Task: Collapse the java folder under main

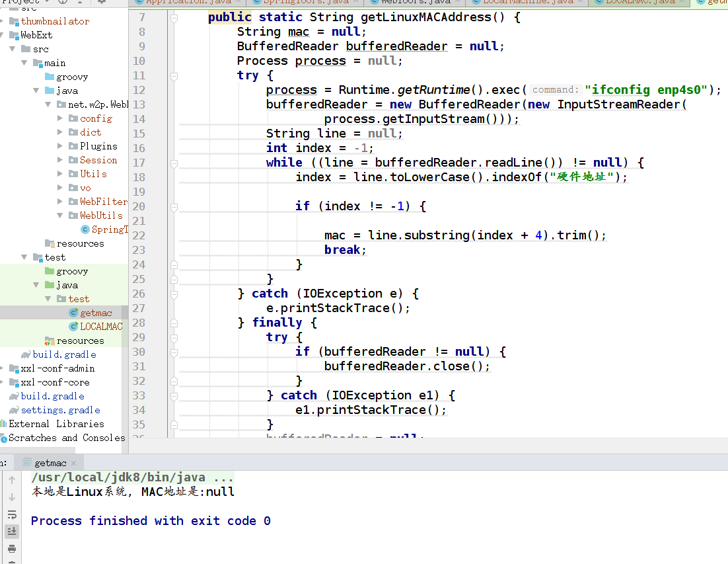Action: click(x=36, y=91)
